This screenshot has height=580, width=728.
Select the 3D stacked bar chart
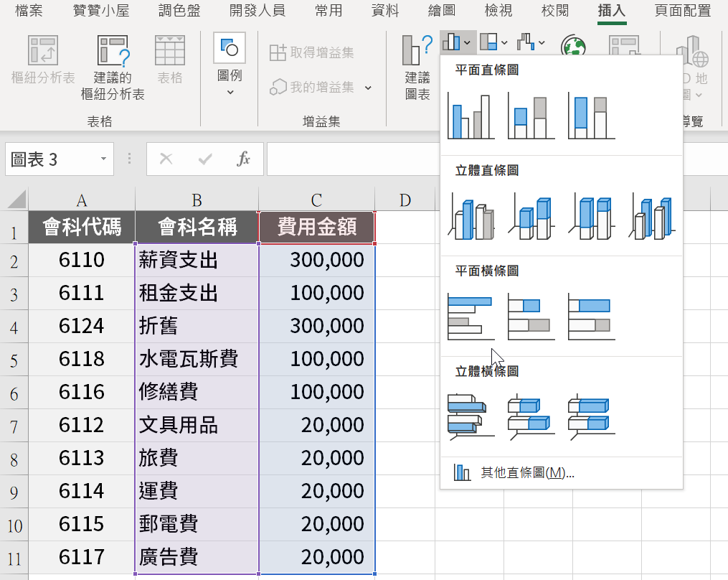point(531,417)
